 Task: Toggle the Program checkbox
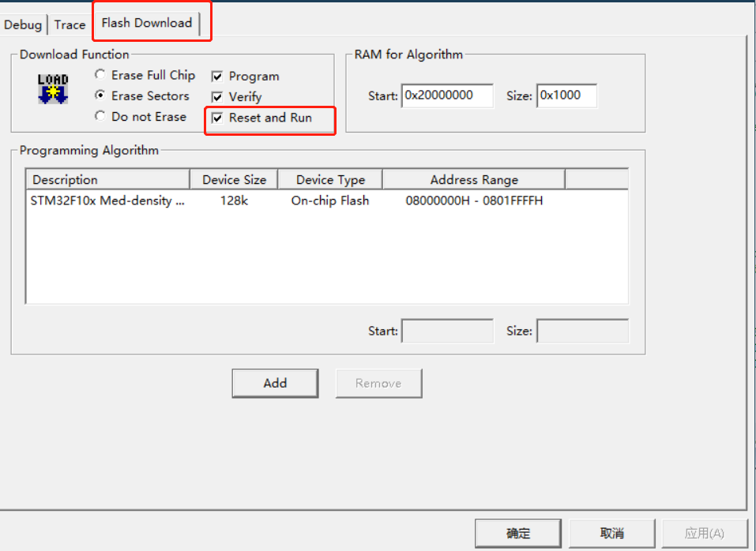[x=217, y=77]
